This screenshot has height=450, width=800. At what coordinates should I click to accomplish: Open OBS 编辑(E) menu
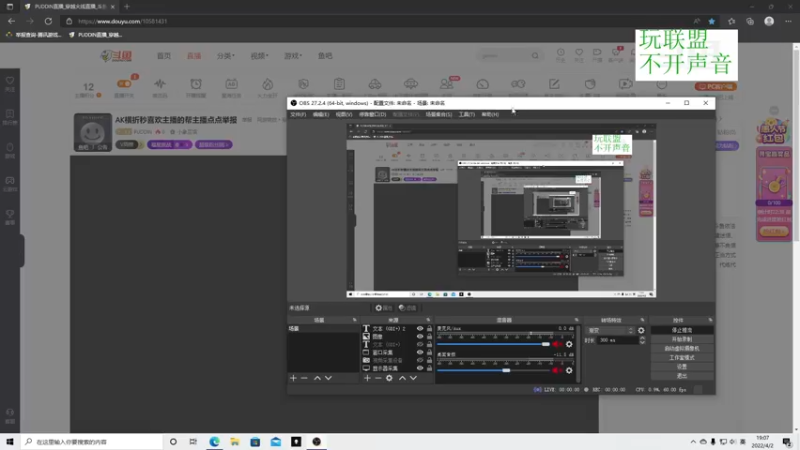[321, 114]
